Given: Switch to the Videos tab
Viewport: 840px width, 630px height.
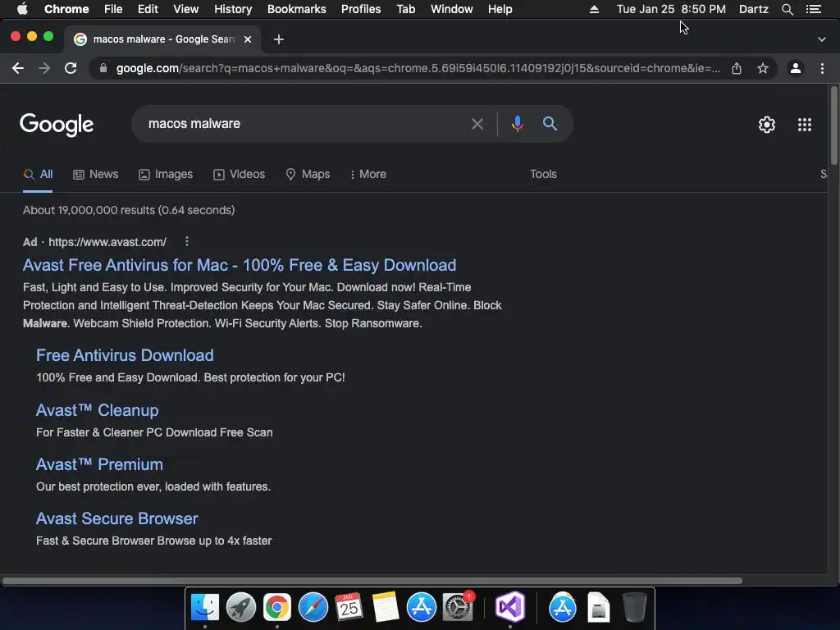Looking at the screenshot, I should click(240, 174).
